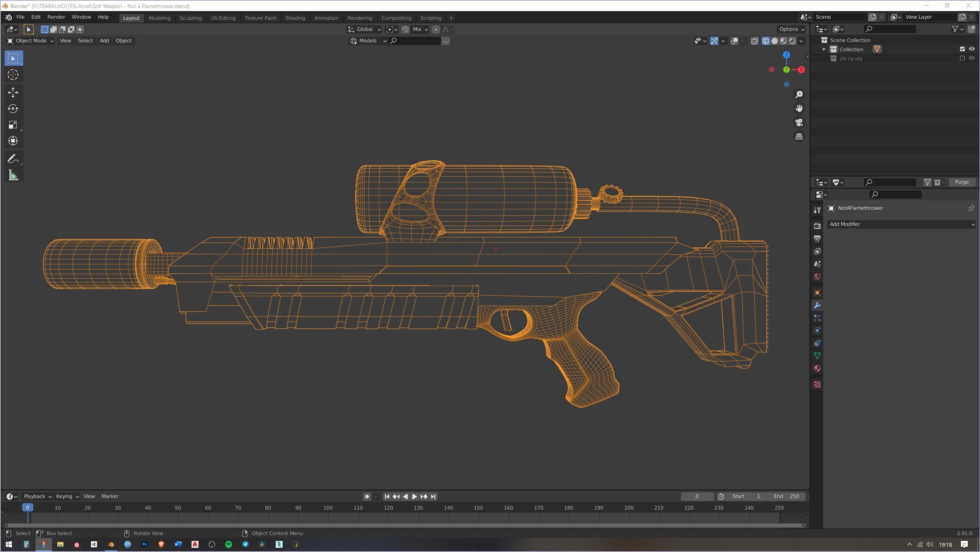Toggle UV ny obj exclude checkbox
The height and width of the screenshot is (552, 980).
point(962,58)
